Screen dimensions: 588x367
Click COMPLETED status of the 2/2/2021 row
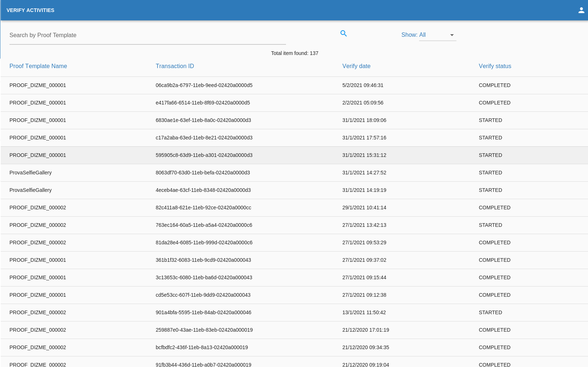coord(494,103)
